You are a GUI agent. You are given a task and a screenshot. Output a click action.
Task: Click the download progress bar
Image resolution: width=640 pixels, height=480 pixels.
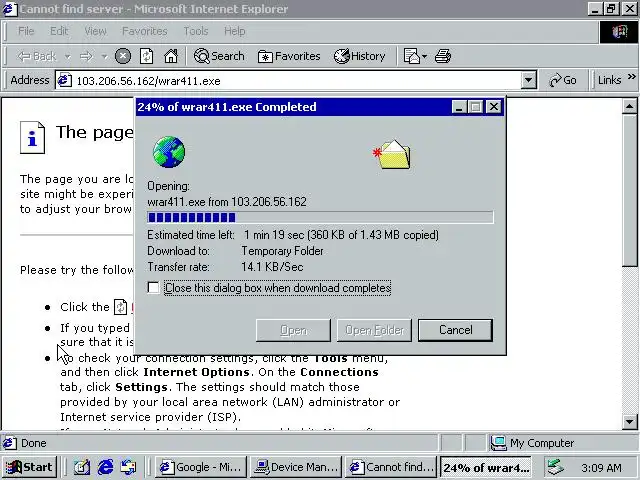[320, 217]
